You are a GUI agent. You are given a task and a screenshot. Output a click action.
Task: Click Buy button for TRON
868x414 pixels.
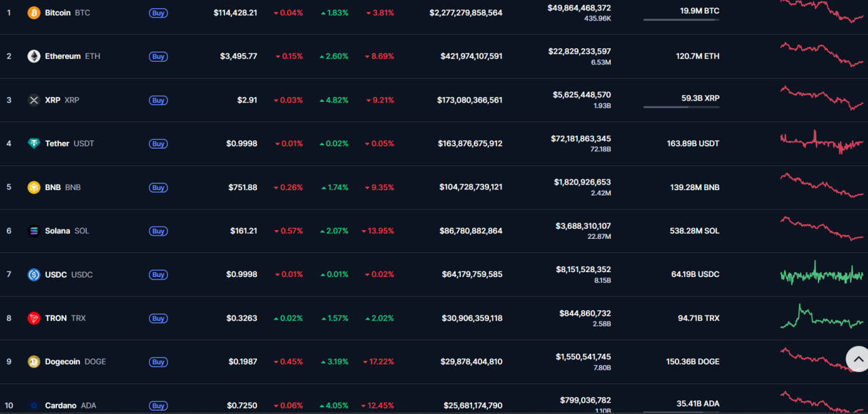tap(159, 318)
